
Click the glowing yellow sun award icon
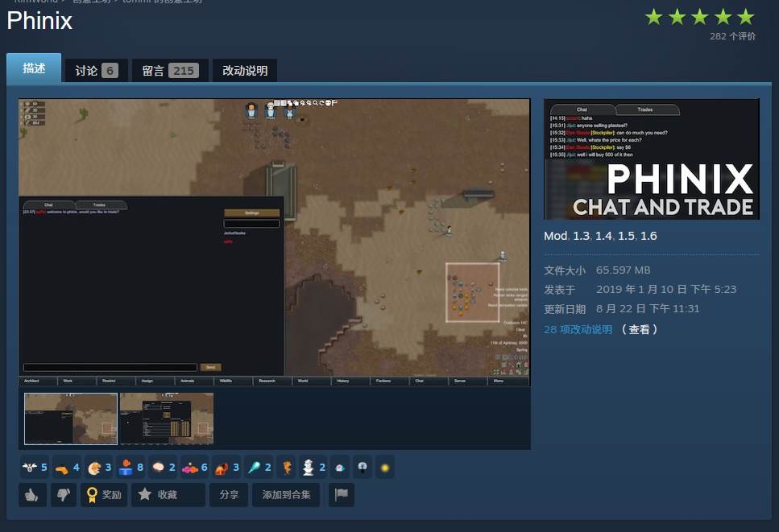[x=384, y=467]
